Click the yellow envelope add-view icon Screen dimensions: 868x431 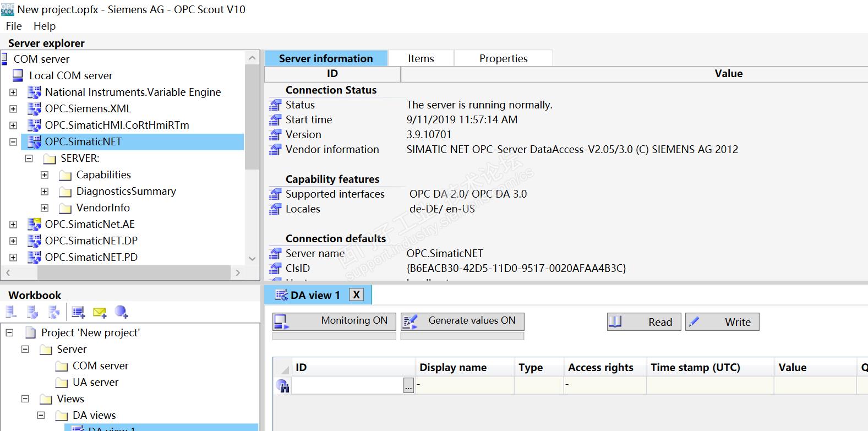(x=100, y=313)
